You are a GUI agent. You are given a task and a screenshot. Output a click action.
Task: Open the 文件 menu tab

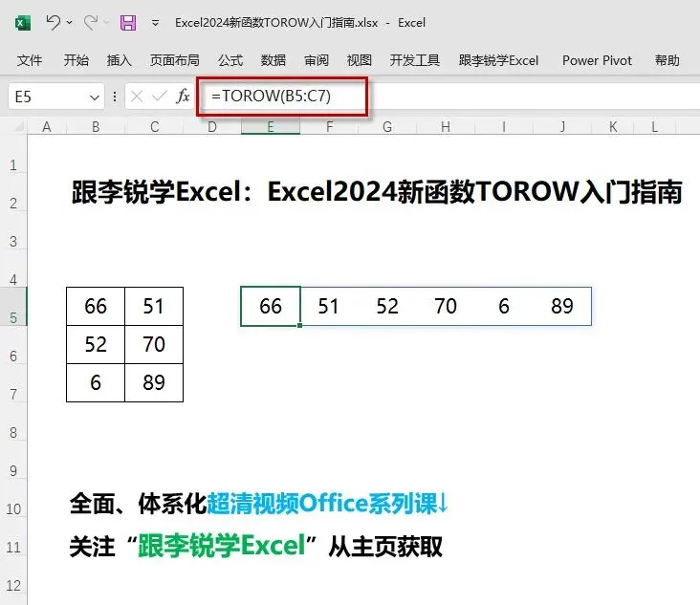(30, 60)
